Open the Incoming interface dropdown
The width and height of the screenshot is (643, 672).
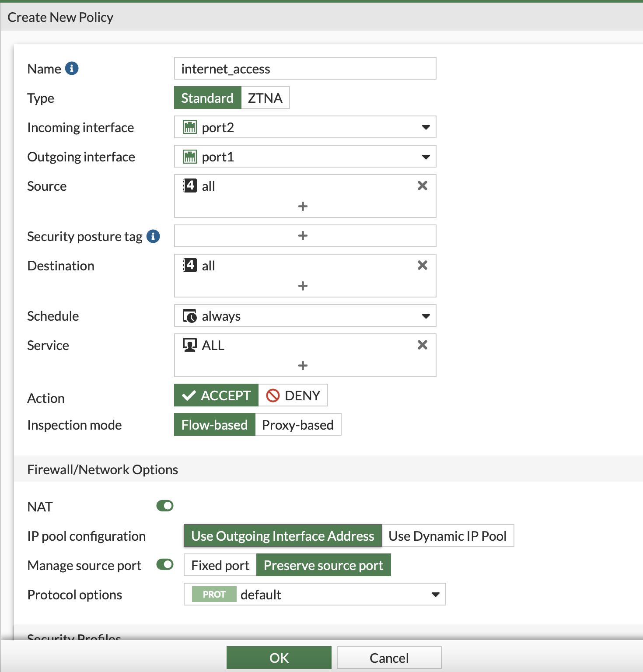coord(305,127)
